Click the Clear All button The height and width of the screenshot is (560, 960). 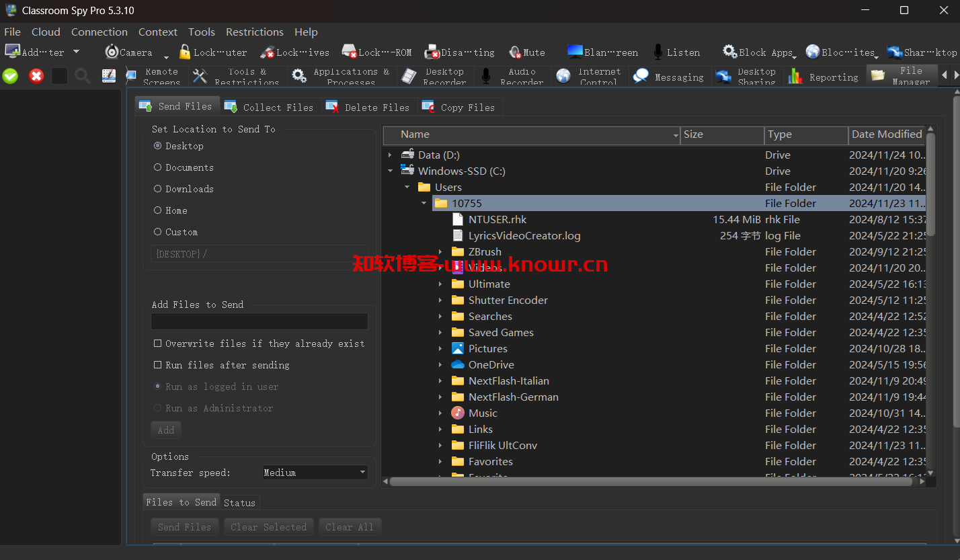point(349,526)
